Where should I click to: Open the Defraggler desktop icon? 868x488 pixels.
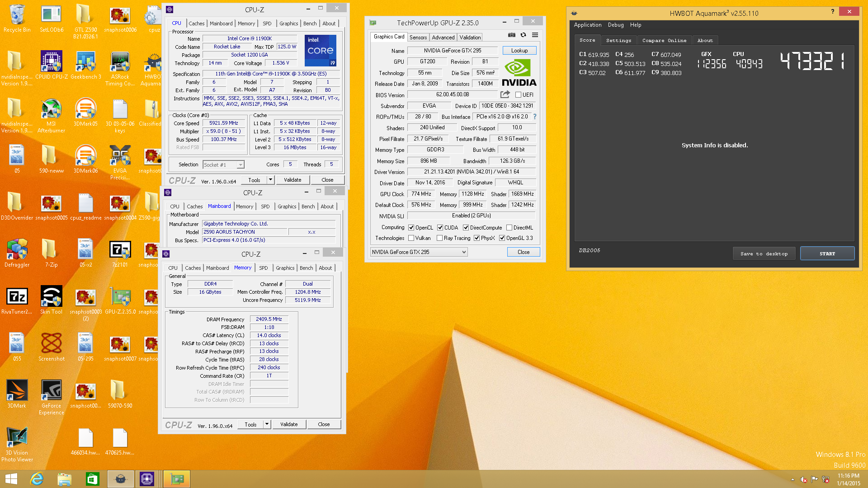tap(17, 253)
